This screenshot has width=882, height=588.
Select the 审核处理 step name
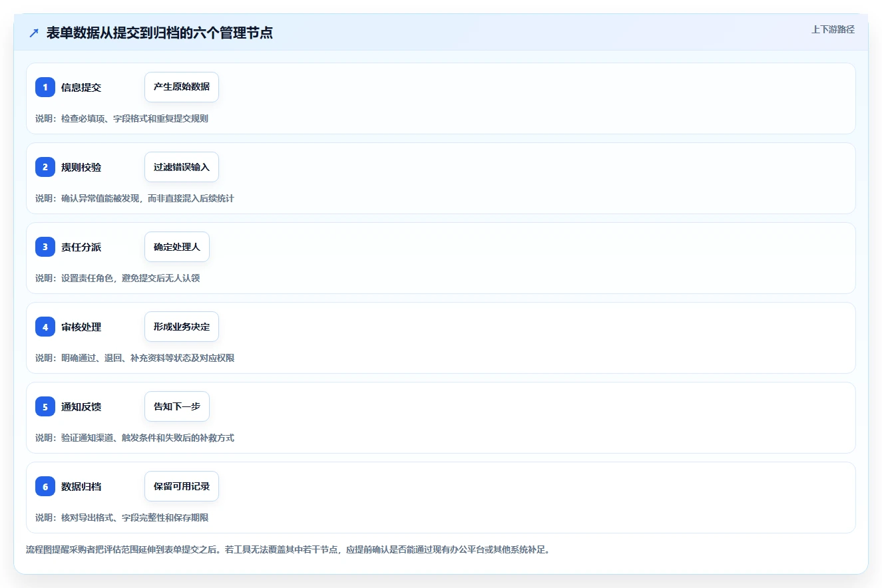point(81,327)
